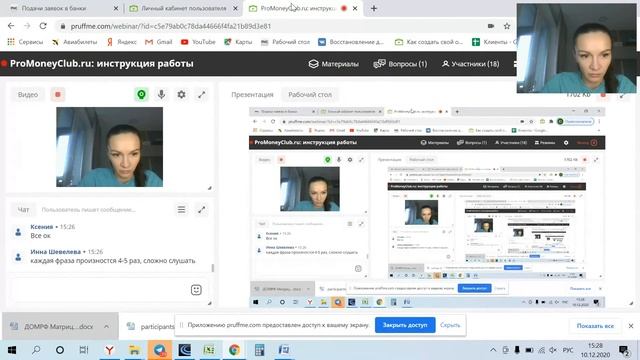Expand the video panel to fullscreen
This screenshot has width=640, height=360.
(x=202, y=95)
